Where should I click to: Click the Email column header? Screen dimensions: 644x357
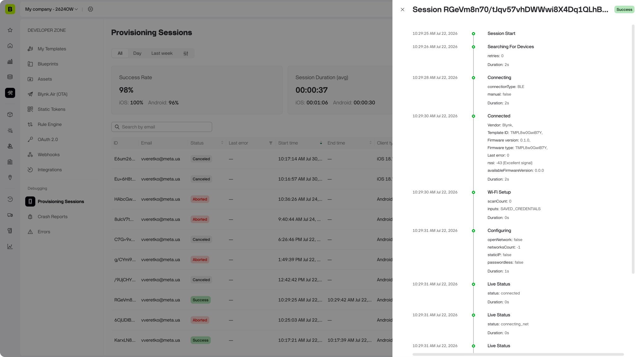(146, 143)
